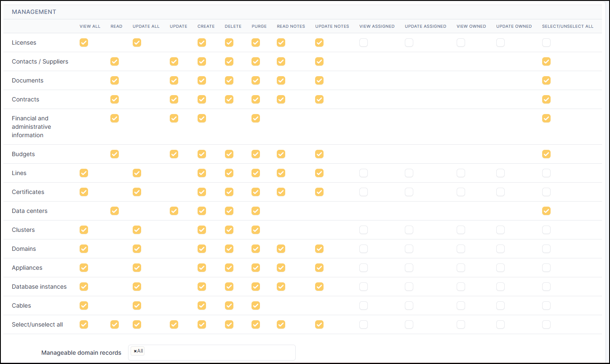This screenshot has height=364, width=610.
Task: Enable Select/Unselect All for the Cables row
Action: 546,306
